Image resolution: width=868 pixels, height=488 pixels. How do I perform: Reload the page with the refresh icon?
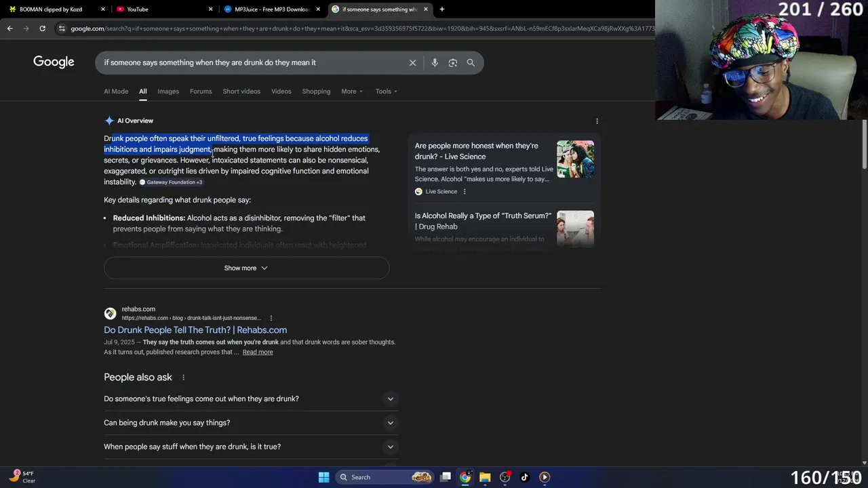tap(42, 28)
